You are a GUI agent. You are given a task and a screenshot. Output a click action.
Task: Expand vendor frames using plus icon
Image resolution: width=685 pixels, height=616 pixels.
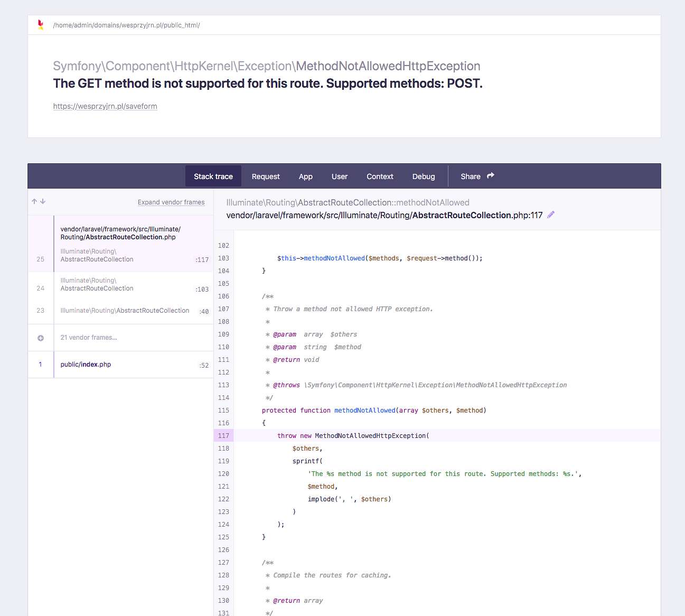tap(41, 338)
